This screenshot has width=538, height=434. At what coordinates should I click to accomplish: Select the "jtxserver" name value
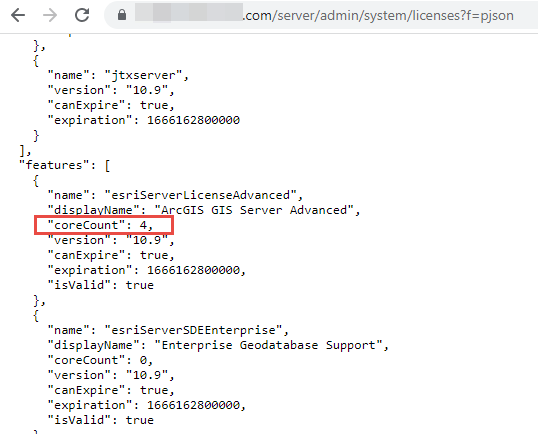click(143, 75)
